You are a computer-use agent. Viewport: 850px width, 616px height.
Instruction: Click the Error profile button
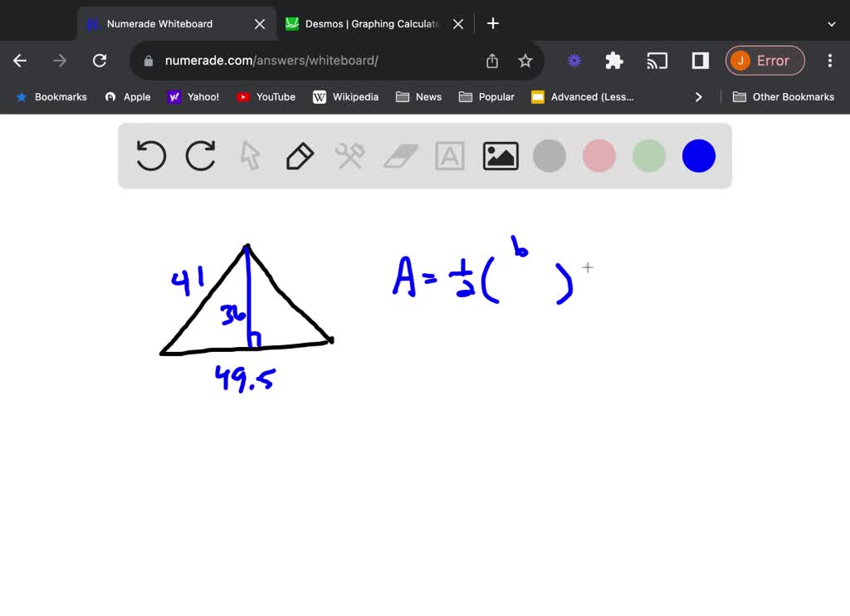(x=765, y=61)
